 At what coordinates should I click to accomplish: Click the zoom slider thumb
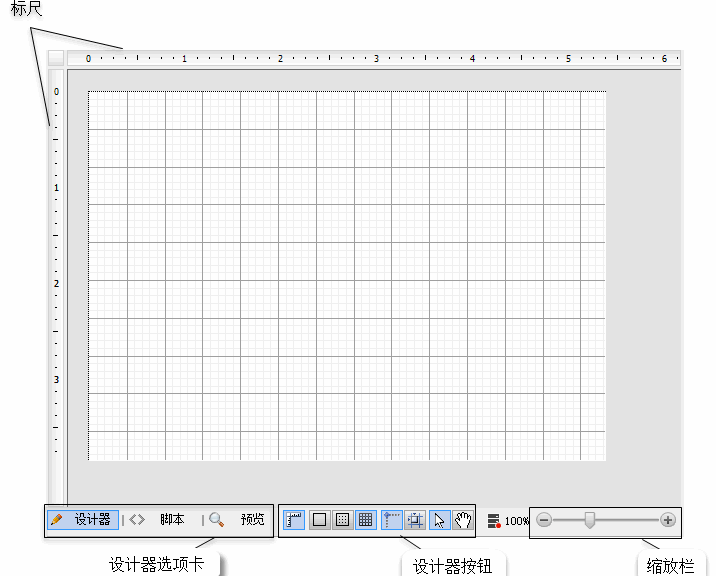click(x=590, y=520)
